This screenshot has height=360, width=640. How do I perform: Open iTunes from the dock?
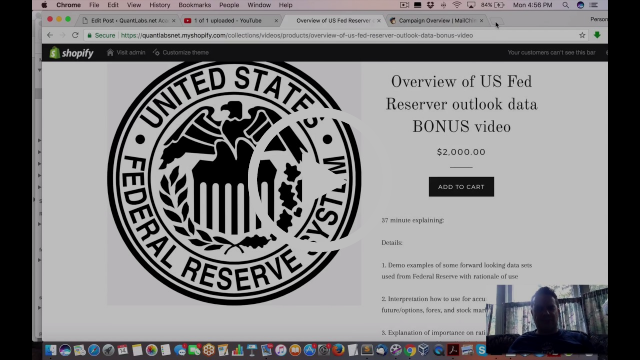[280, 350]
